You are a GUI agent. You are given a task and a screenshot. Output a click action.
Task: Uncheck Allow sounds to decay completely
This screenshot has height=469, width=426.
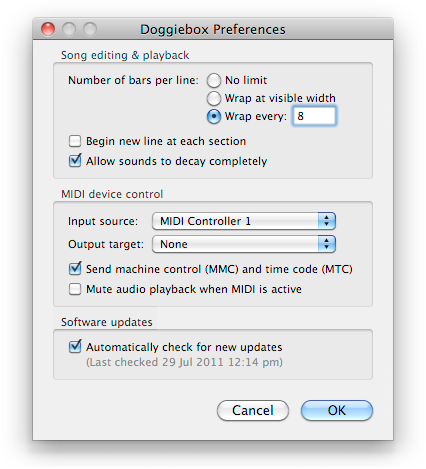[75, 161]
